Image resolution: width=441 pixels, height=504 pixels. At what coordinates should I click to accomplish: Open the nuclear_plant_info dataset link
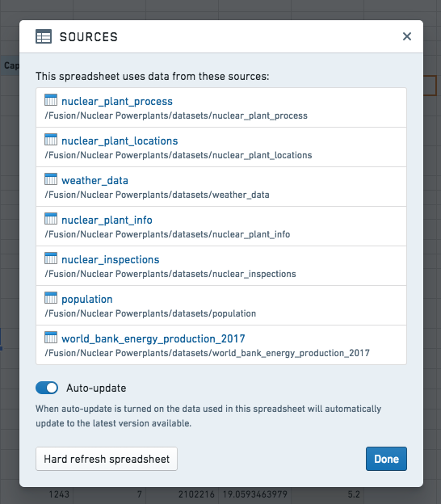[x=107, y=220]
